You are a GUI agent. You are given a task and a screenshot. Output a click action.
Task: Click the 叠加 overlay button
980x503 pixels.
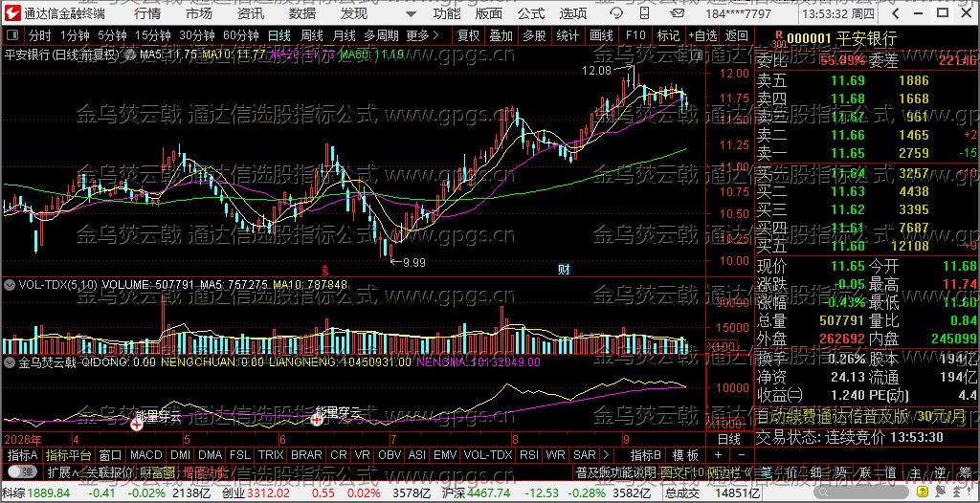(x=501, y=35)
